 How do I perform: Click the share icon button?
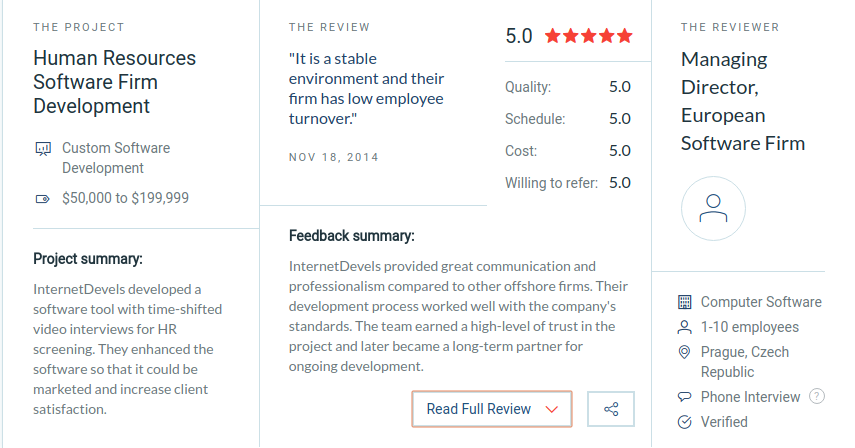611,409
